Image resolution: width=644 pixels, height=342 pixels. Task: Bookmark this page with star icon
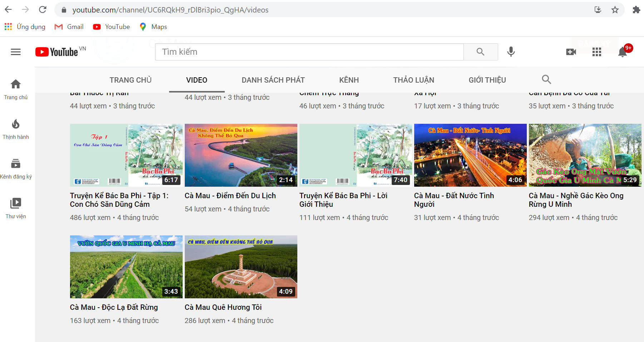tap(615, 10)
